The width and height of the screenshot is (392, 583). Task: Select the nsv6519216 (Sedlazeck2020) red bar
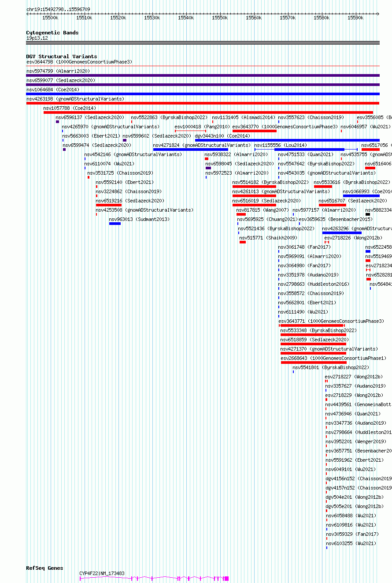[x=109, y=205]
